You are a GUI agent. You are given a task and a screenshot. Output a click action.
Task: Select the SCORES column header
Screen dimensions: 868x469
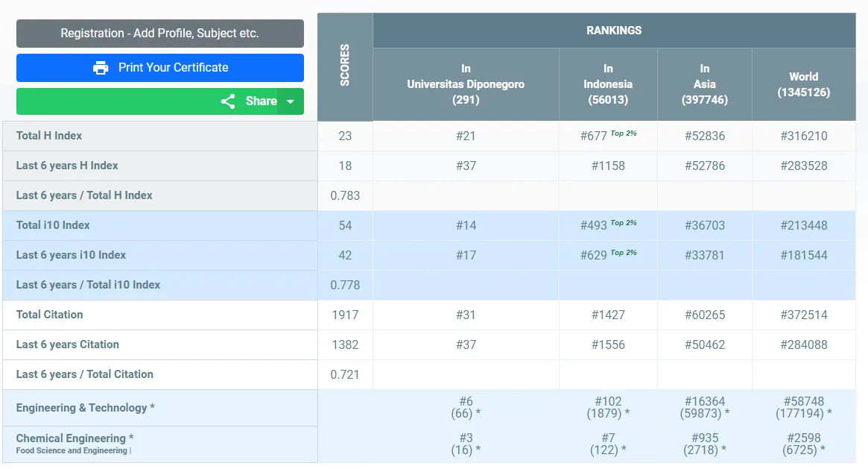[345, 66]
